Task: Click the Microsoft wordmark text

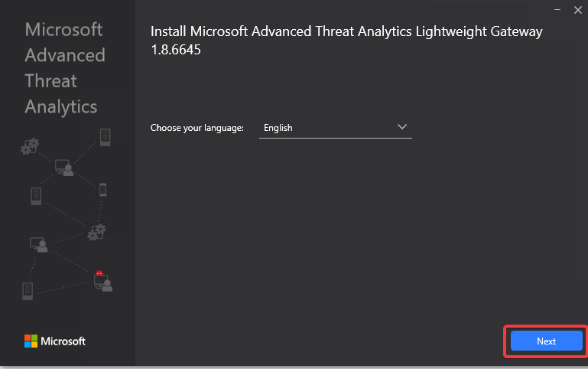Action: (63, 341)
